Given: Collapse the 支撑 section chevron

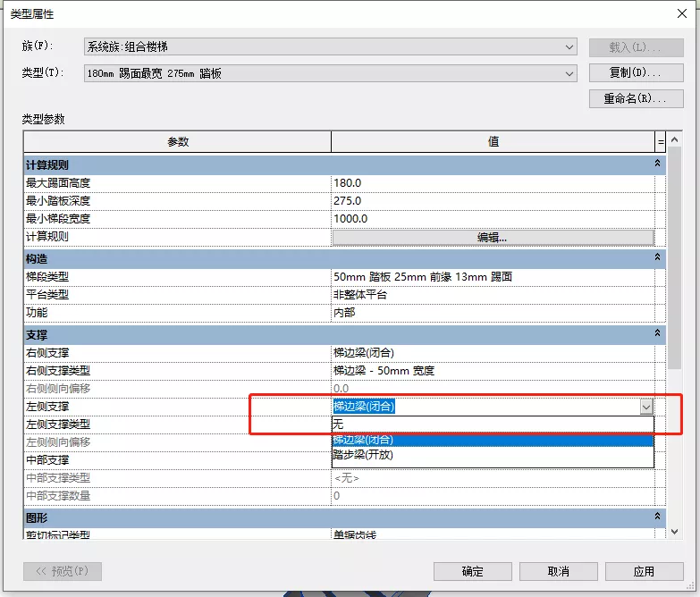Looking at the screenshot, I should tap(659, 333).
